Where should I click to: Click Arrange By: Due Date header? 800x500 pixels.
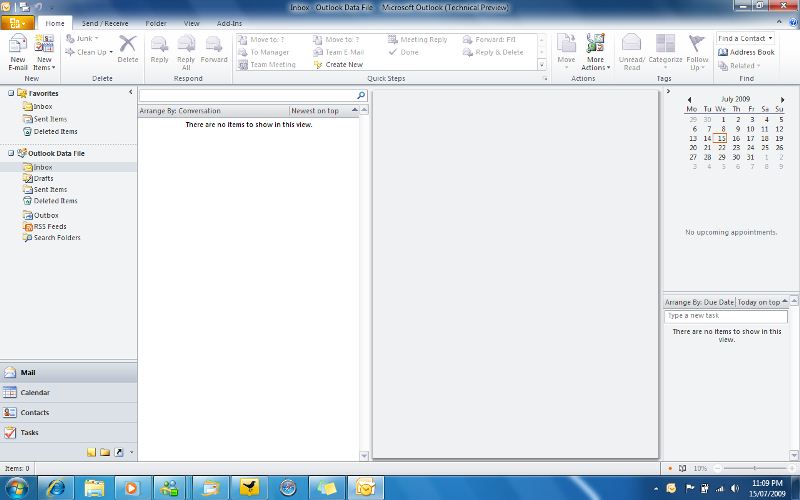point(699,303)
